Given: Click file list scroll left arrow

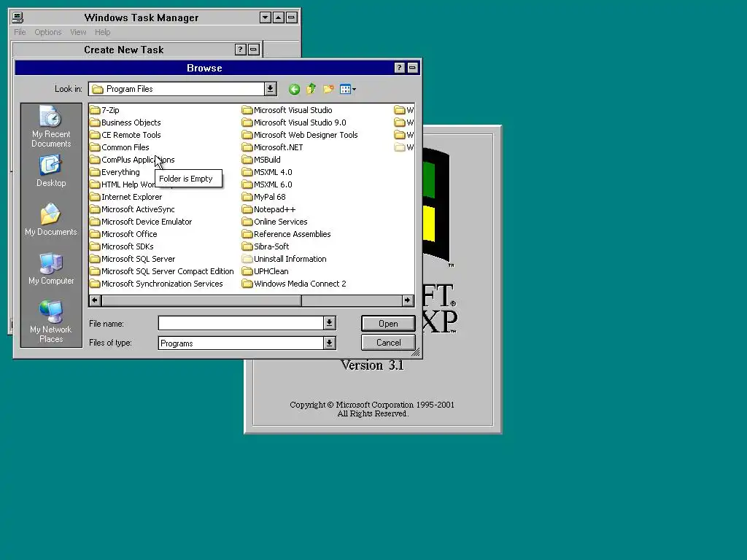Looking at the screenshot, I should pyautogui.click(x=95, y=300).
